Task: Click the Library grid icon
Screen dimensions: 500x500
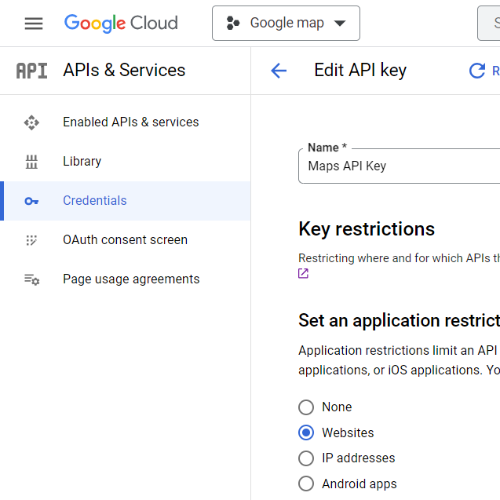Action: click(x=32, y=162)
